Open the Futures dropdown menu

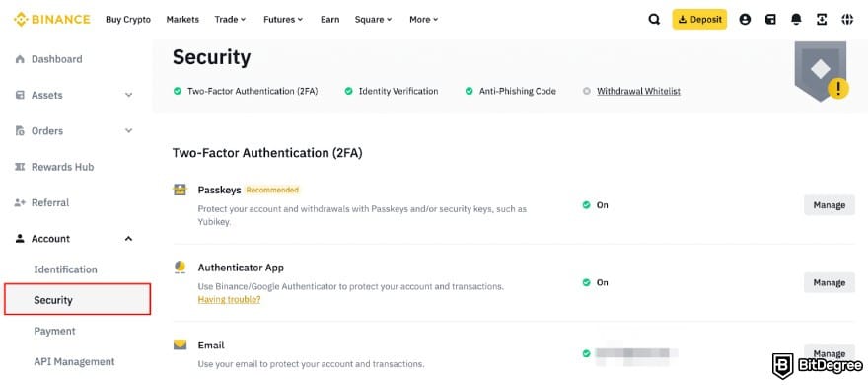(x=283, y=20)
